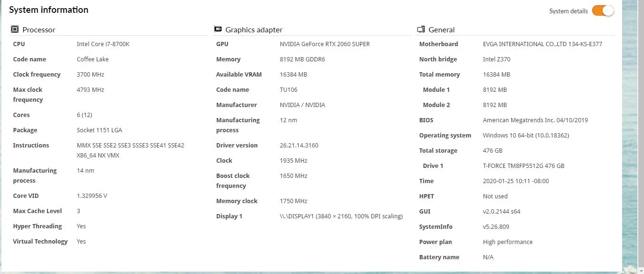Viewport: 644px width, 274px height.
Task: Click the Core VID row label
Action: click(26, 196)
